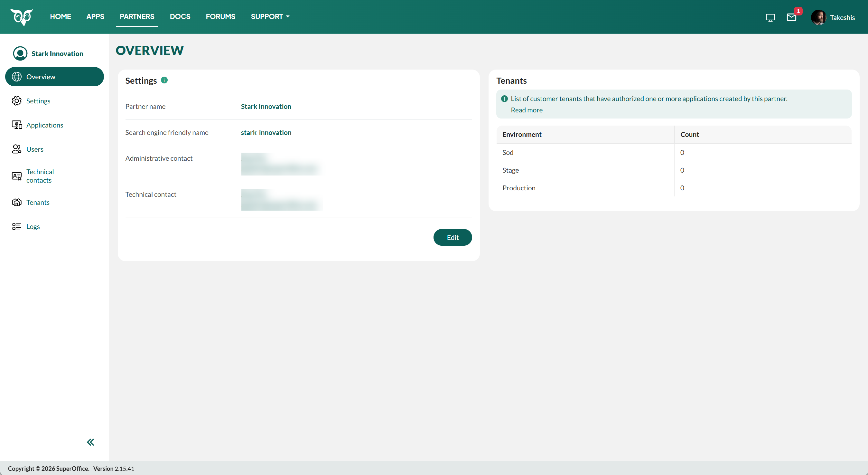
Task: Click the Production count value 0
Action: tap(682, 188)
